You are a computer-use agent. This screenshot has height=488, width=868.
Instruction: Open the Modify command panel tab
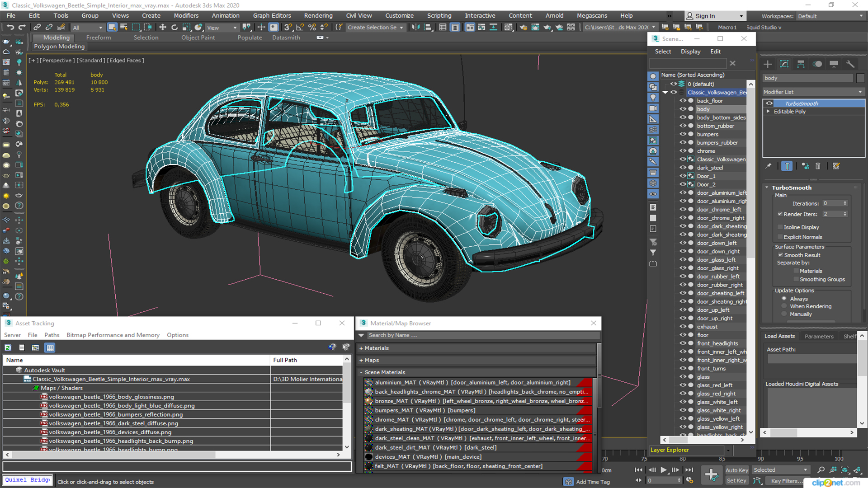pyautogui.click(x=784, y=64)
